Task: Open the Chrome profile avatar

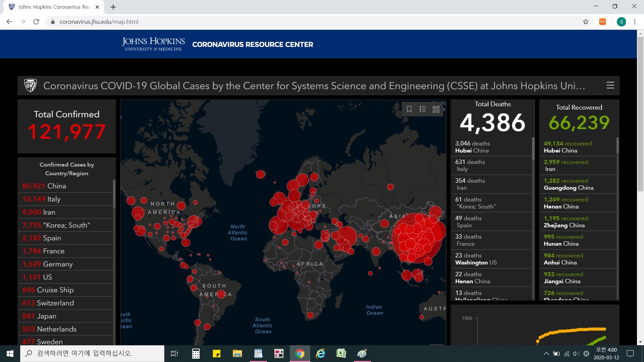Action: pos(621,22)
